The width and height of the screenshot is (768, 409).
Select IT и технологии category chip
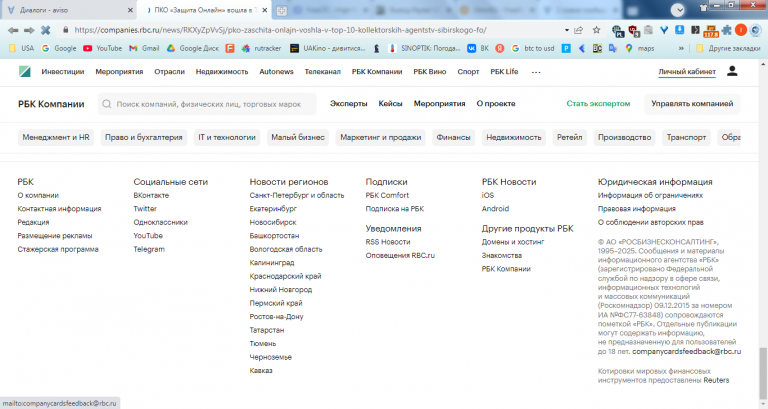pos(227,137)
